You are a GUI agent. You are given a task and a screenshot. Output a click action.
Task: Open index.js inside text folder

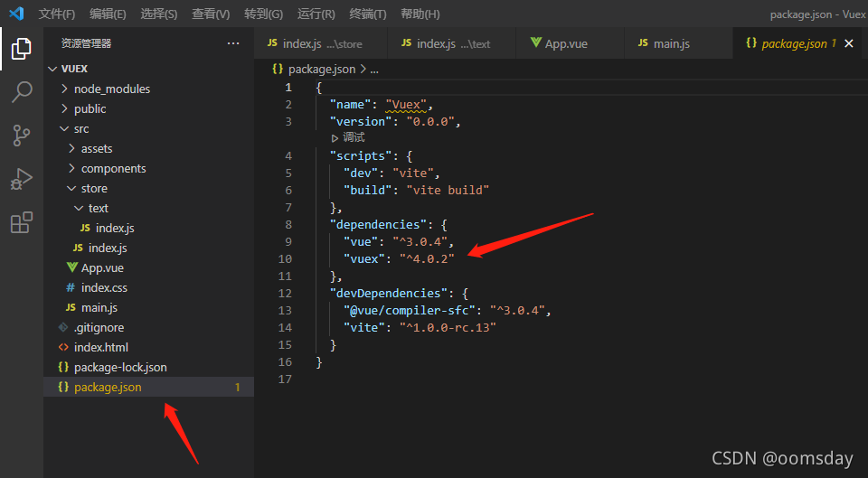click(148, 228)
